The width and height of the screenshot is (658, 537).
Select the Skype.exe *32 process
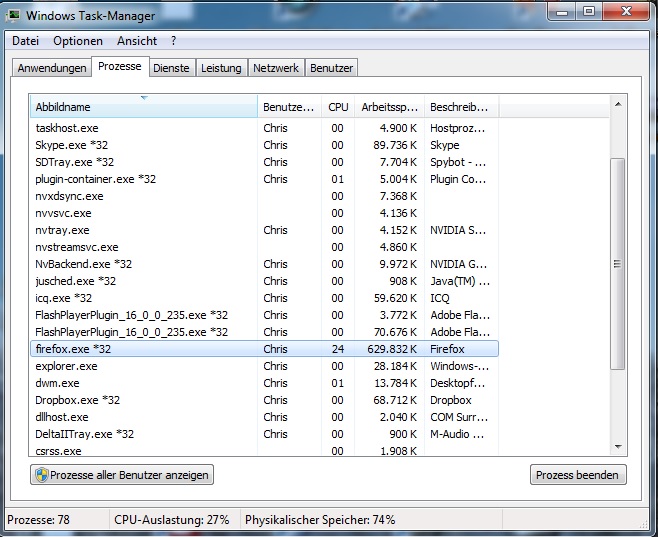pyautogui.click(x=264, y=145)
